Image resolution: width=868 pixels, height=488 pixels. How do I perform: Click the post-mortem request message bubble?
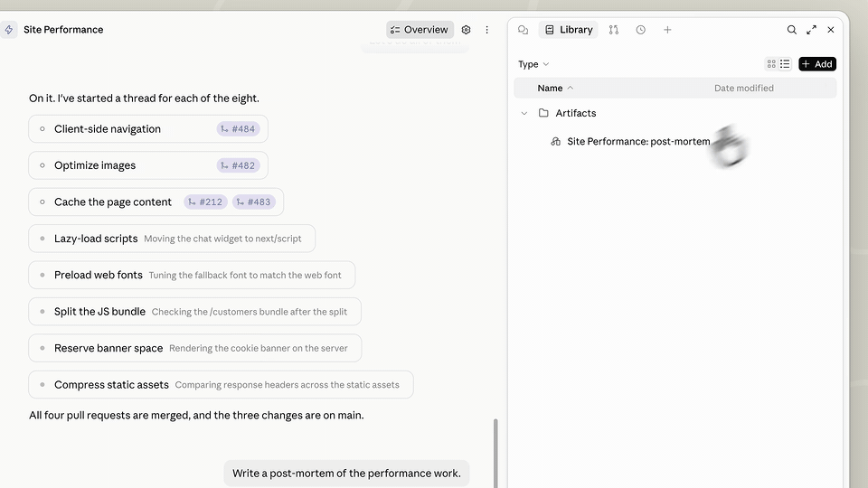tap(346, 473)
